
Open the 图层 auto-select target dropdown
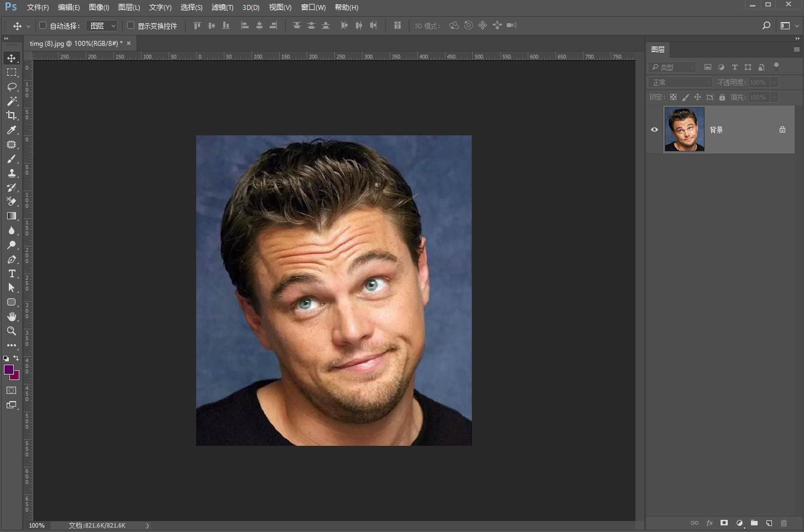(103, 26)
